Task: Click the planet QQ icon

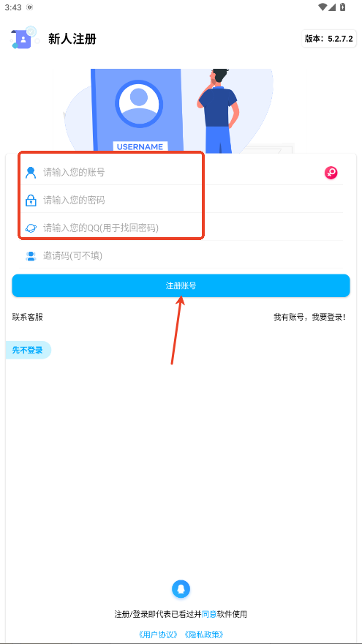Action: pos(31,228)
